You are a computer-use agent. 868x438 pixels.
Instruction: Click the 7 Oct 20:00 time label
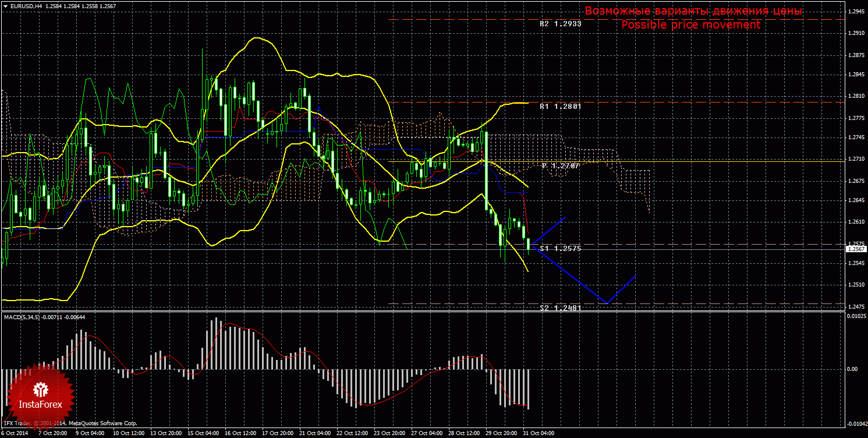53,433
